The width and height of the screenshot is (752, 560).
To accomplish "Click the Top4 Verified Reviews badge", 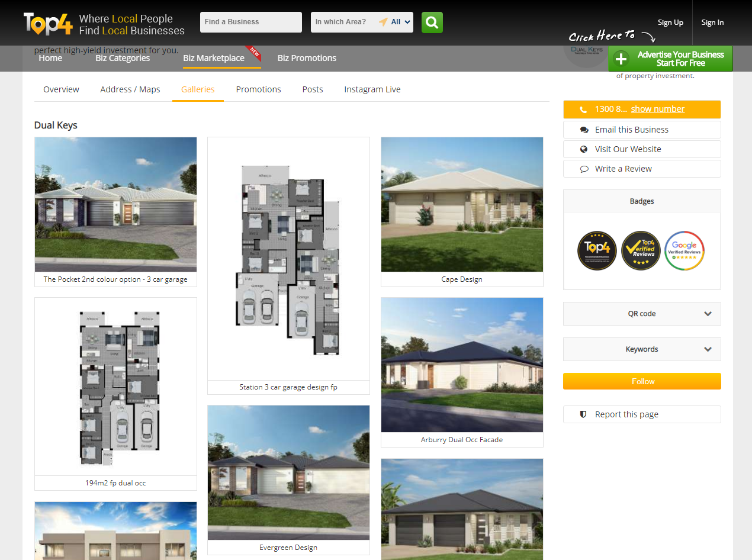I will point(641,250).
